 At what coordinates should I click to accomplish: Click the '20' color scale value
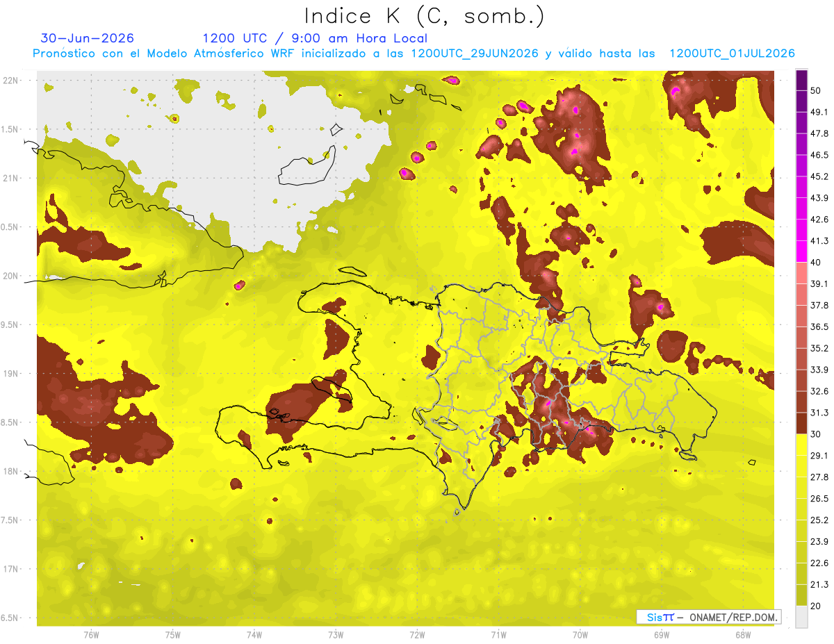tap(817, 606)
